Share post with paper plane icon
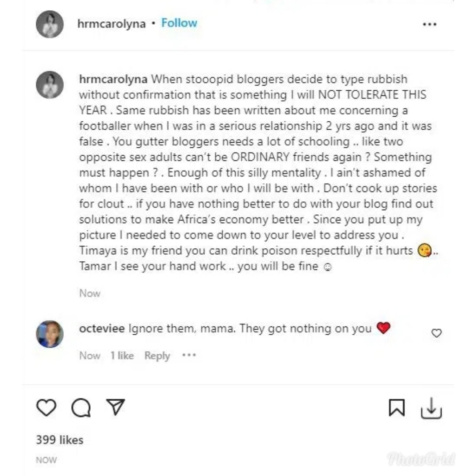This screenshot has height=476, width=476. 115,407
